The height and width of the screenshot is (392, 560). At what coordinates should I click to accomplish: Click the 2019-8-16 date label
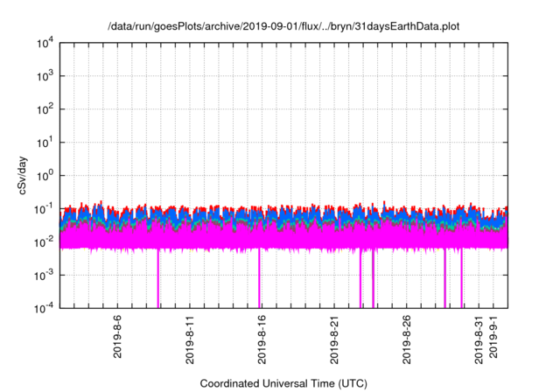click(x=262, y=339)
